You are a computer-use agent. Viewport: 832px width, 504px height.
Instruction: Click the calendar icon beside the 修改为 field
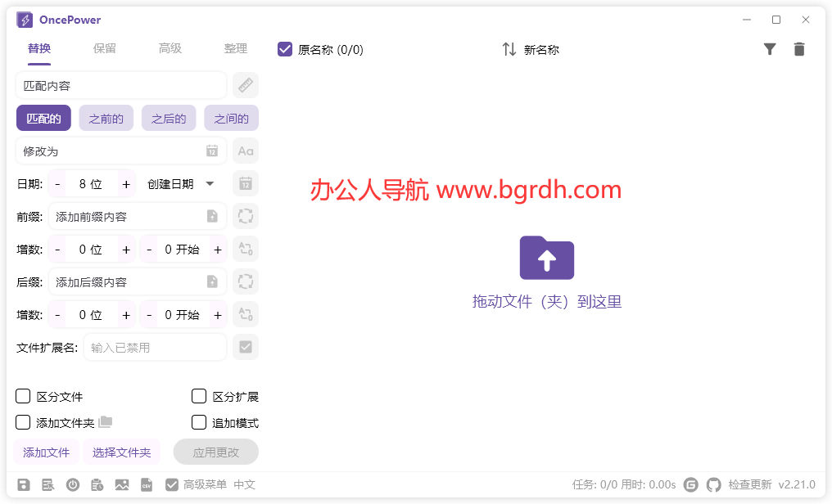tap(212, 151)
